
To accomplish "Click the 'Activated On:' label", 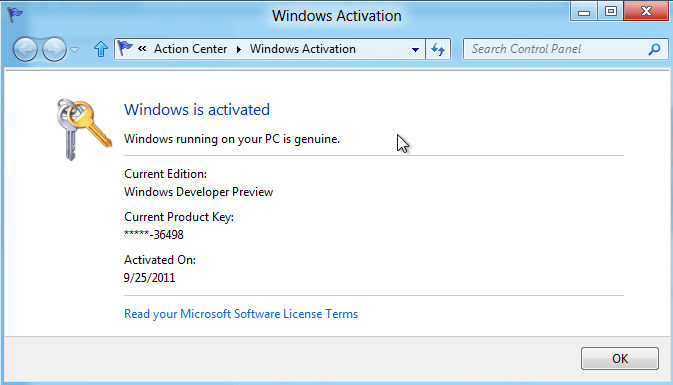I will tap(160, 260).
